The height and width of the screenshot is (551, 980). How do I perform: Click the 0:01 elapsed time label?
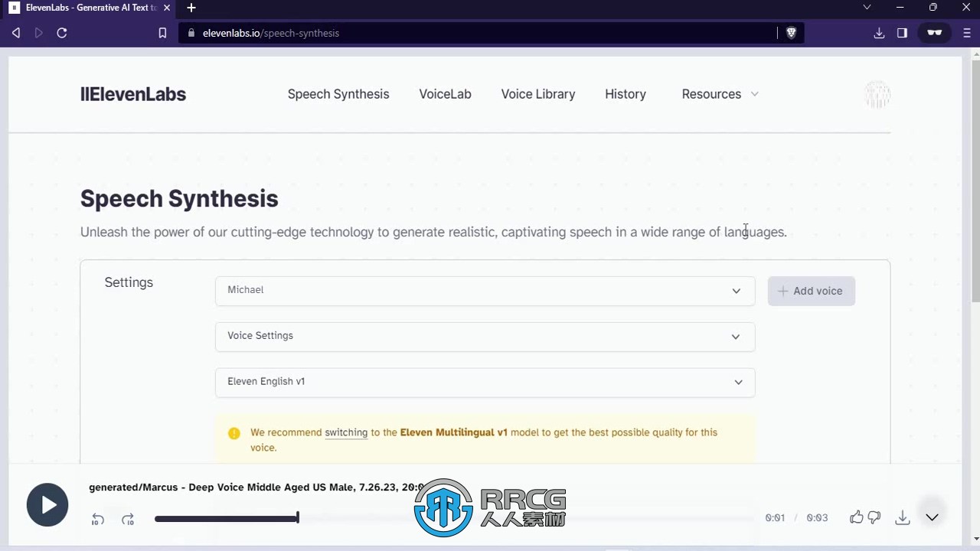coord(775,518)
